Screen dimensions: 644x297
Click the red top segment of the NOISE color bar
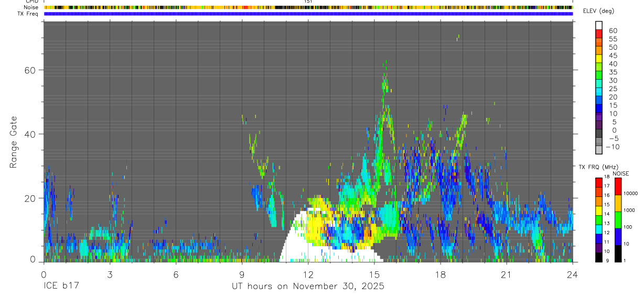point(618,186)
